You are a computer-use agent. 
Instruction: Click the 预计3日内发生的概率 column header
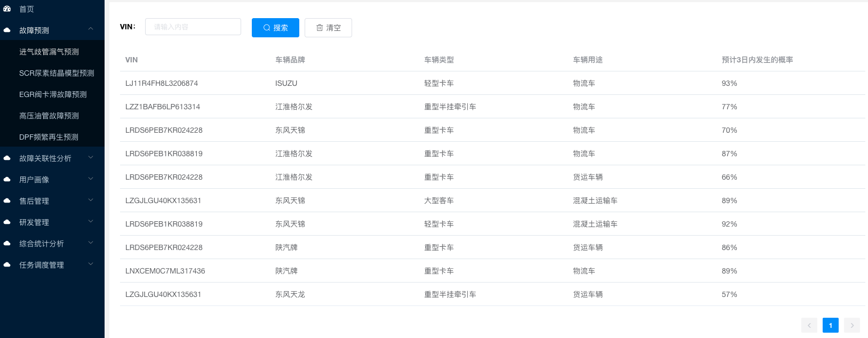point(758,60)
